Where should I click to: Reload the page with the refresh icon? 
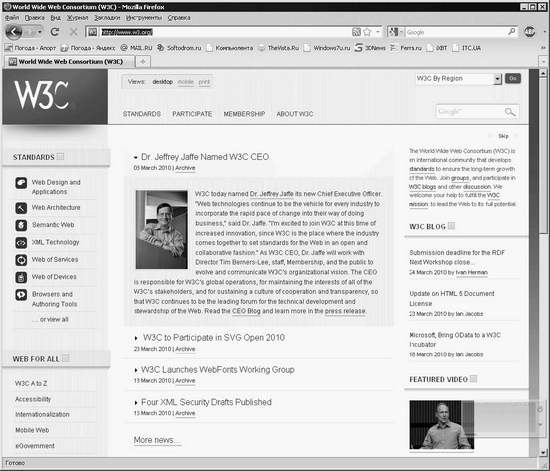click(x=54, y=32)
